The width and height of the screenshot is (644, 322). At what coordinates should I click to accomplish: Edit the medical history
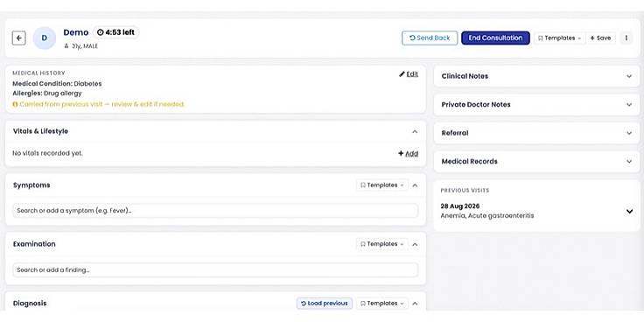[409, 74]
